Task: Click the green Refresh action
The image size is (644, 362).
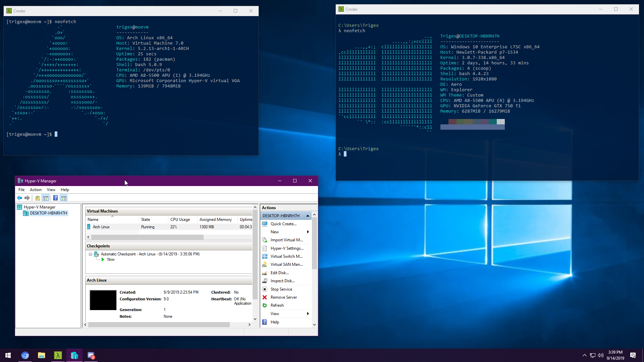Action: click(x=277, y=305)
